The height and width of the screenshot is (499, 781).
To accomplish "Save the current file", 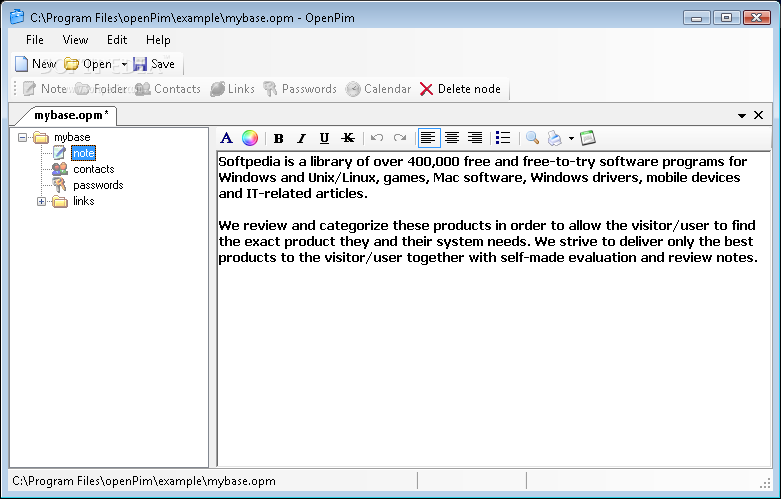I will (x=154, y=64).
